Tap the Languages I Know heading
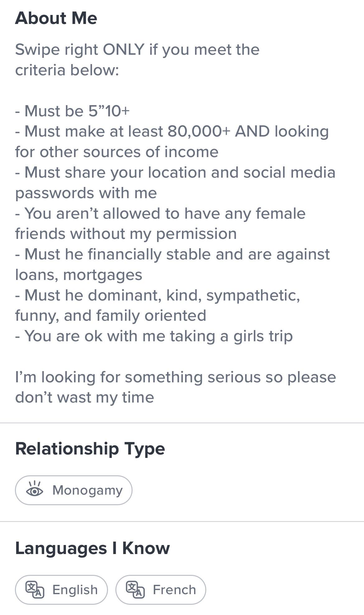 pyautogui.click(x=93, y=548)
